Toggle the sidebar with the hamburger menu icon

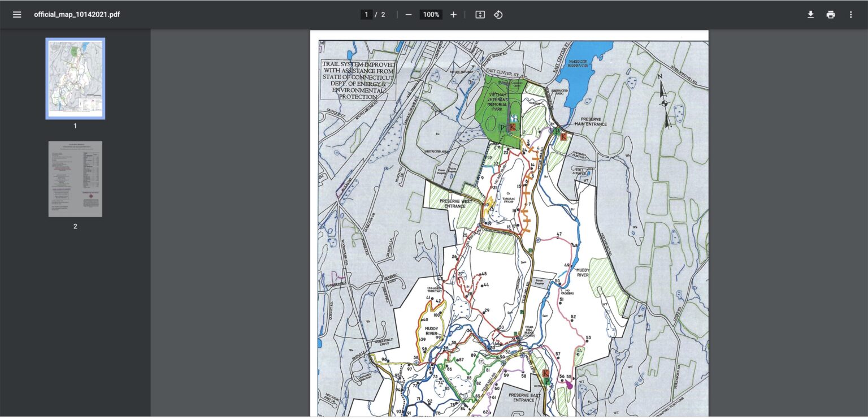pyautogui.click(x=17, y=15)
